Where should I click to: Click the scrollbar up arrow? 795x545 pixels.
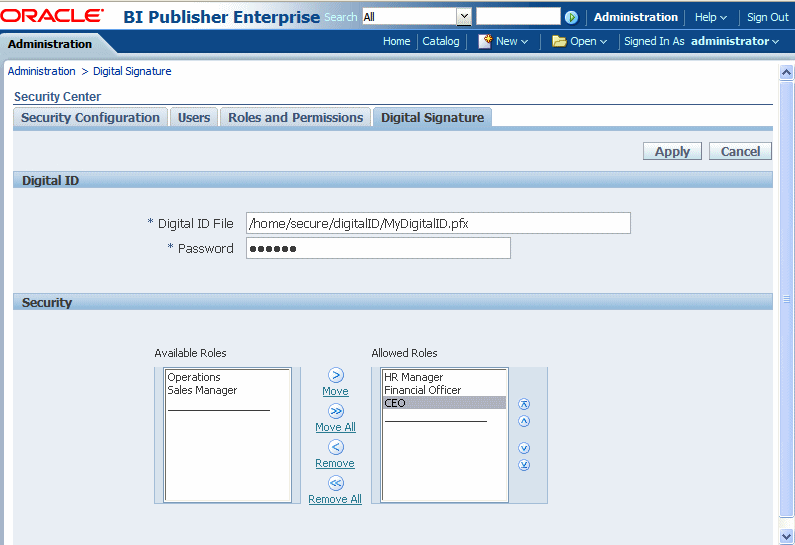[x=786, y=72]
